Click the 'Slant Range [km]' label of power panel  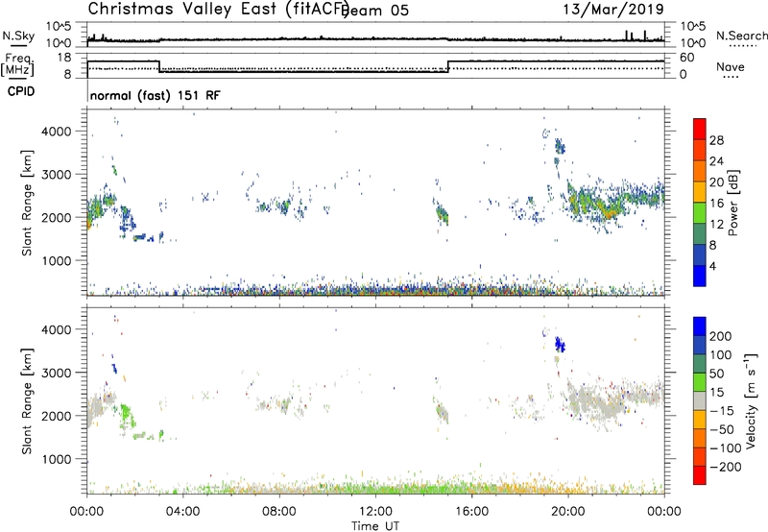[27, 203]
